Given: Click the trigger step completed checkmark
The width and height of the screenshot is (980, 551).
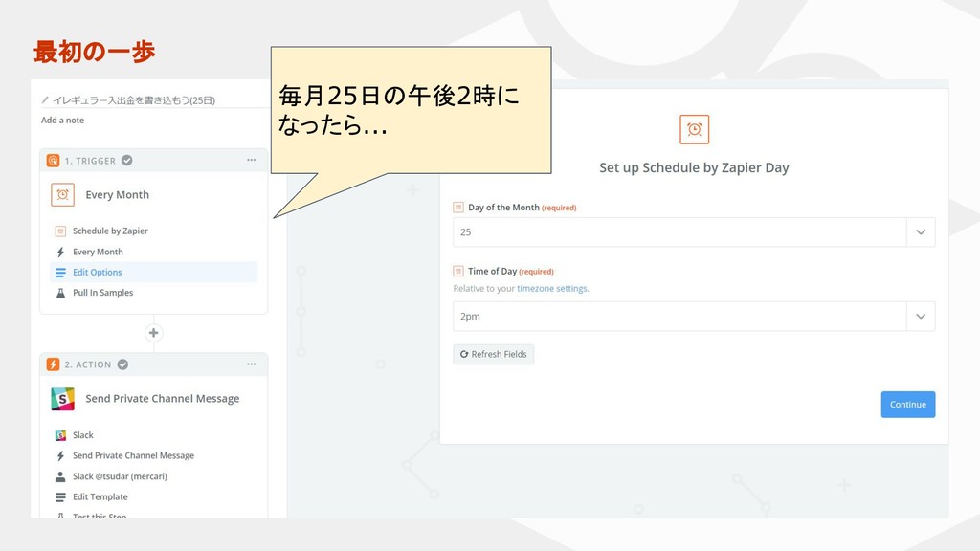Looking at the screenshot, I should (127, 161).
